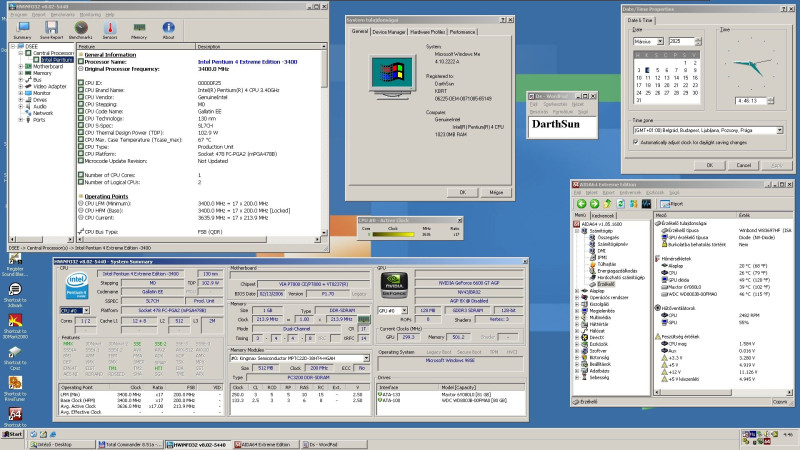Expand Alaplap node in AIDA64 tree
Screen dimensions: 800x450
point(578,291)
